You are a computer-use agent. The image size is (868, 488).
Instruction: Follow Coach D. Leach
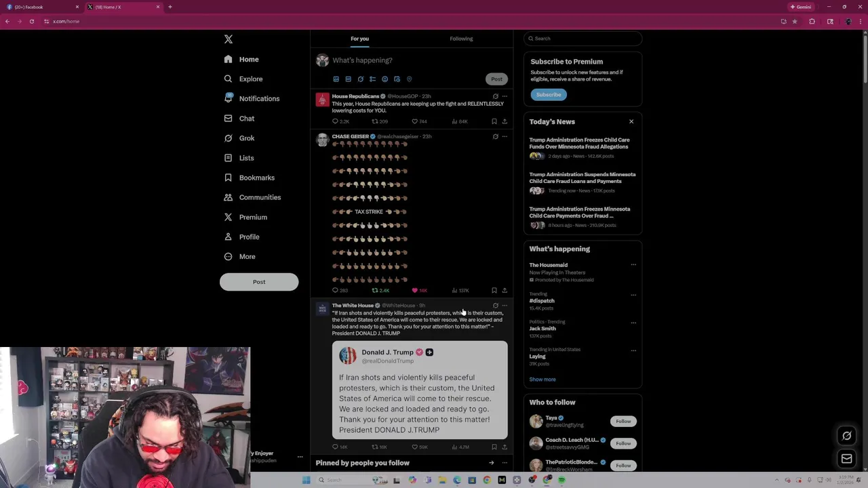[x=623, y=443]
